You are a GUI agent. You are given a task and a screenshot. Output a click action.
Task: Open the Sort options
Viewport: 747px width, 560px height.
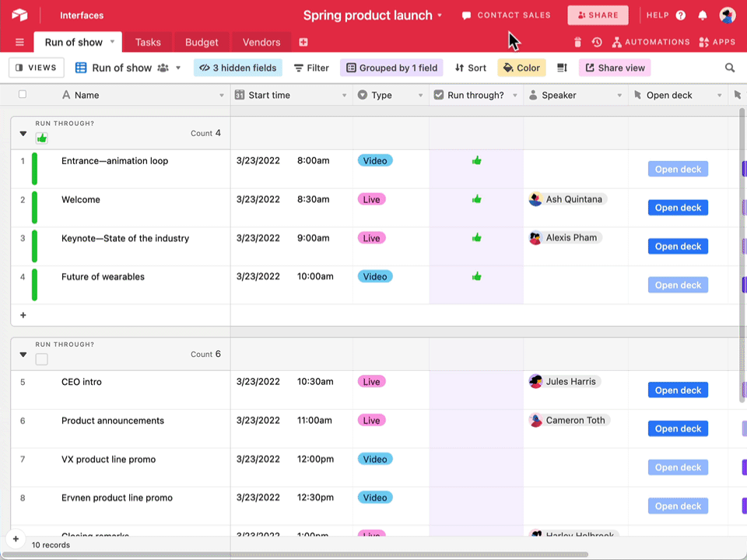[471, 68]
